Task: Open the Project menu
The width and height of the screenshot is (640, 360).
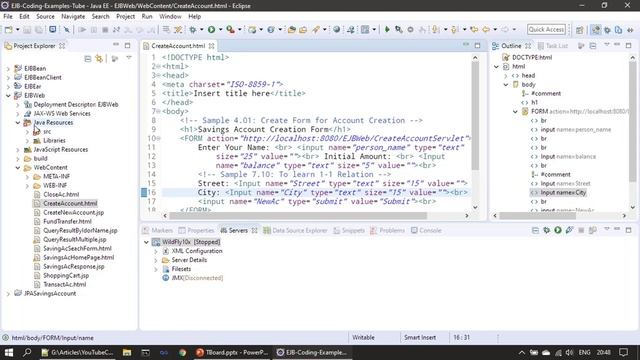Action: tap(125, 16)
